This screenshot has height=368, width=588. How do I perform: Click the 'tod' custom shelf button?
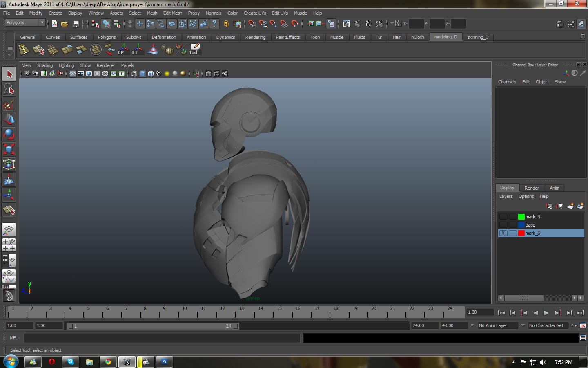click(x=195, y=49)
